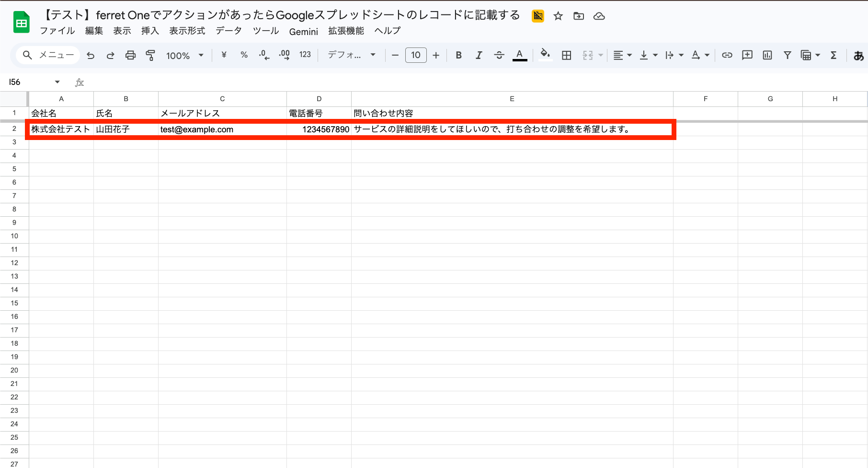Click the undo arrow icon
The height and width of the screenshot is (468, 868).
click(x=91, y=55)
